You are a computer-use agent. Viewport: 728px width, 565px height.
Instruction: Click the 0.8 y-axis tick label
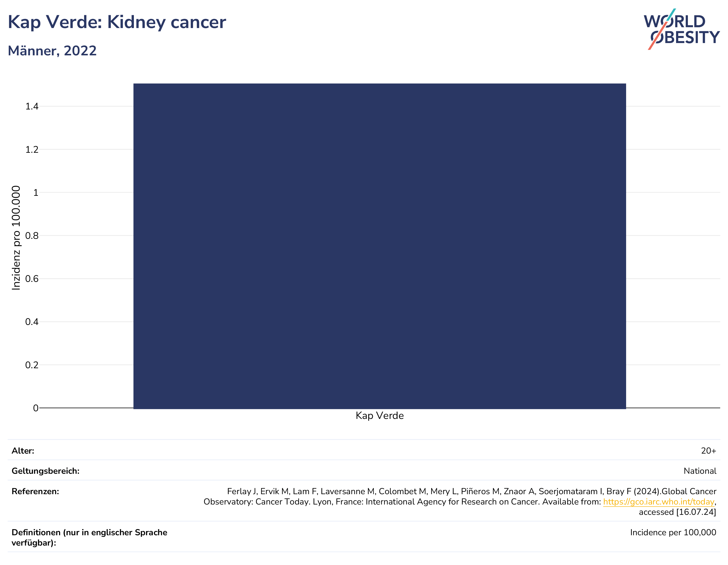pyautogui.click(x=32, y=236)
